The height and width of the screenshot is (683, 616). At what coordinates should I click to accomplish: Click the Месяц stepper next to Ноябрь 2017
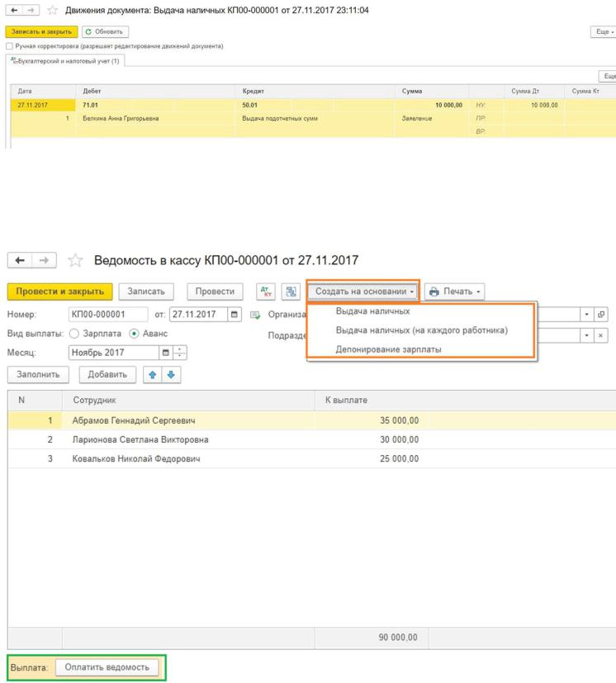point(183,353)
